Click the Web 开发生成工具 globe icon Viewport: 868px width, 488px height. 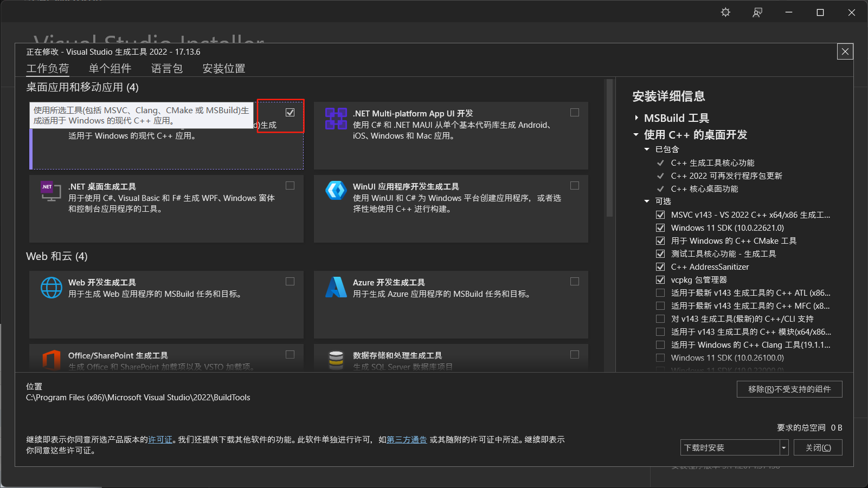point(51,288)
